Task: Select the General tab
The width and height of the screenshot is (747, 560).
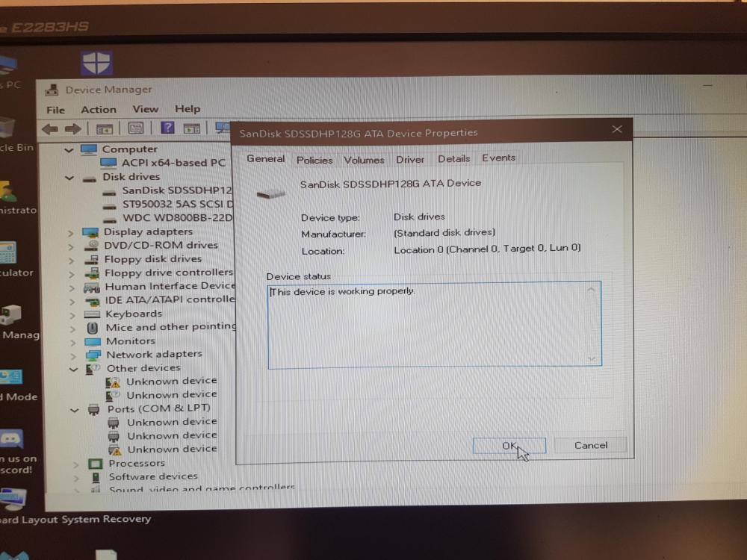Action: [x=265, y=158]
